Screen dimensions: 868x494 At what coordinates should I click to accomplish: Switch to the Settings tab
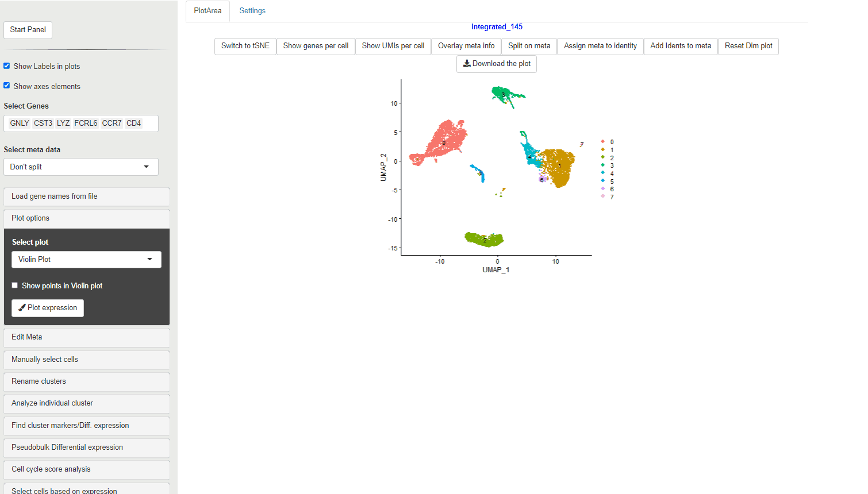tap(252, 11)
